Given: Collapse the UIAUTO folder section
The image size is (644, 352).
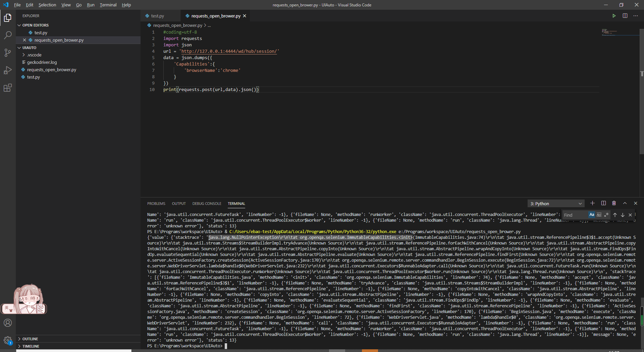Looking at the screenshot, I should [x=78, y=48].
